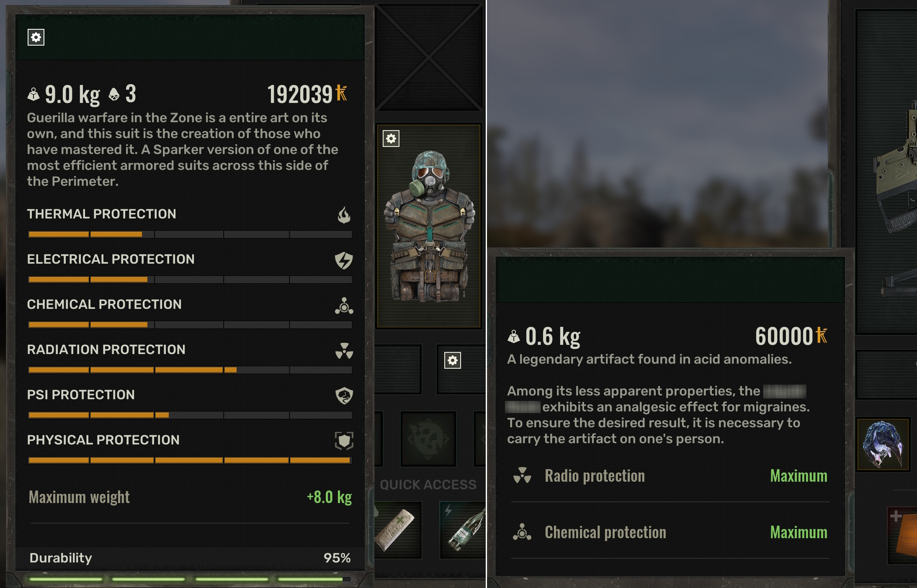The height and width of the screenshot is (588, 917).
Task: Select the equipped armored suit thumbnail
Action: [x=429, y=226]
